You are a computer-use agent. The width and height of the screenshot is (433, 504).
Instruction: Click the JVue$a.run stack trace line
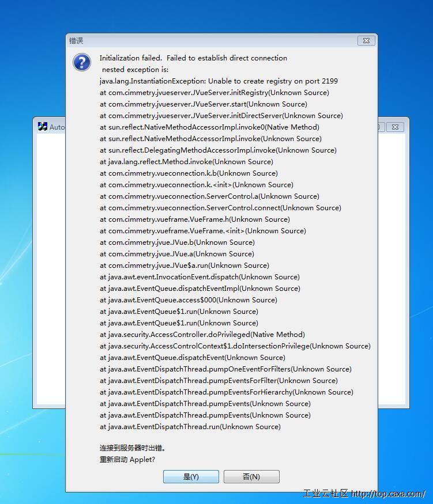pos(185,266)
